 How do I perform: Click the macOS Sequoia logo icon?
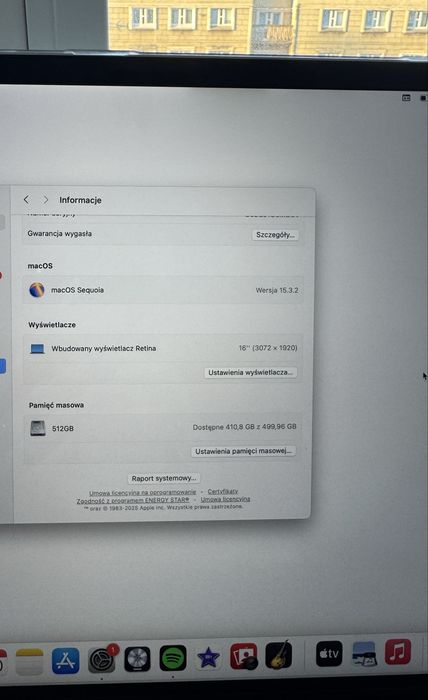coord(37,290)
